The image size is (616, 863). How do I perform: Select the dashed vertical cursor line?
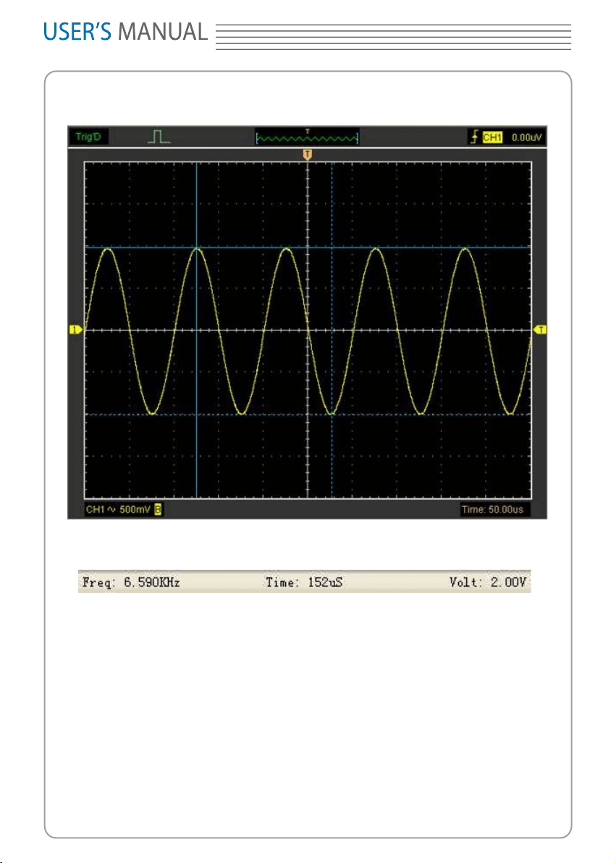[332, 329]
